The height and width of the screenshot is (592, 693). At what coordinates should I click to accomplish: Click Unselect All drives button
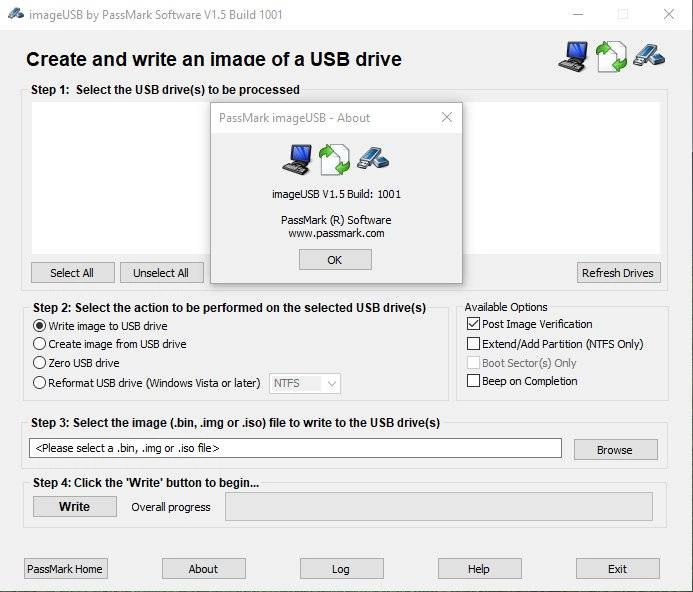point(161,273)
